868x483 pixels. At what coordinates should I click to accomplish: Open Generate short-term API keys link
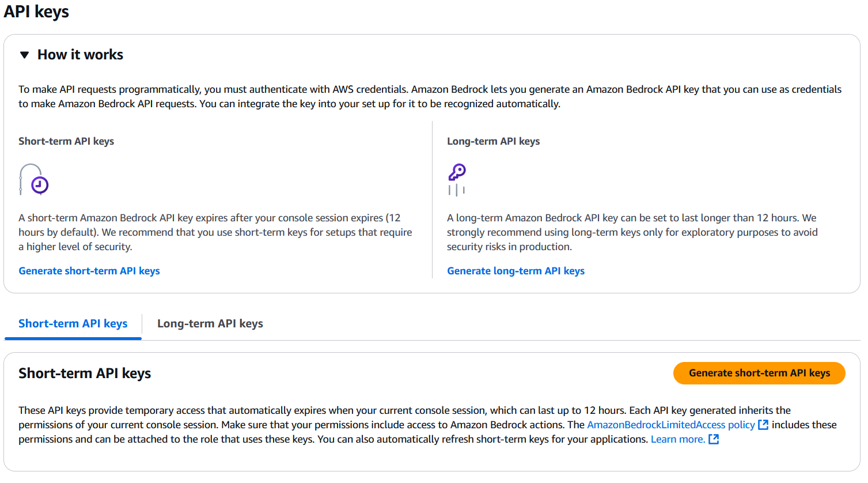(x=89, y=271)
